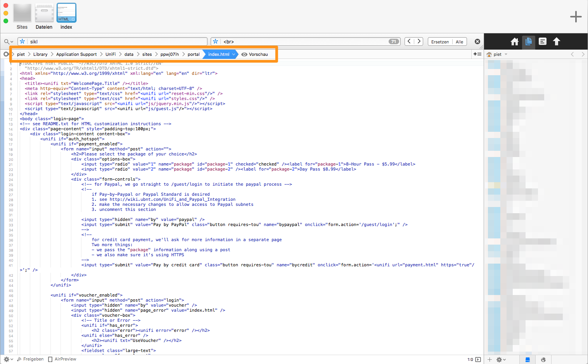Select piet in the path bar
588x364 pixels.
(x=21, y=54)
